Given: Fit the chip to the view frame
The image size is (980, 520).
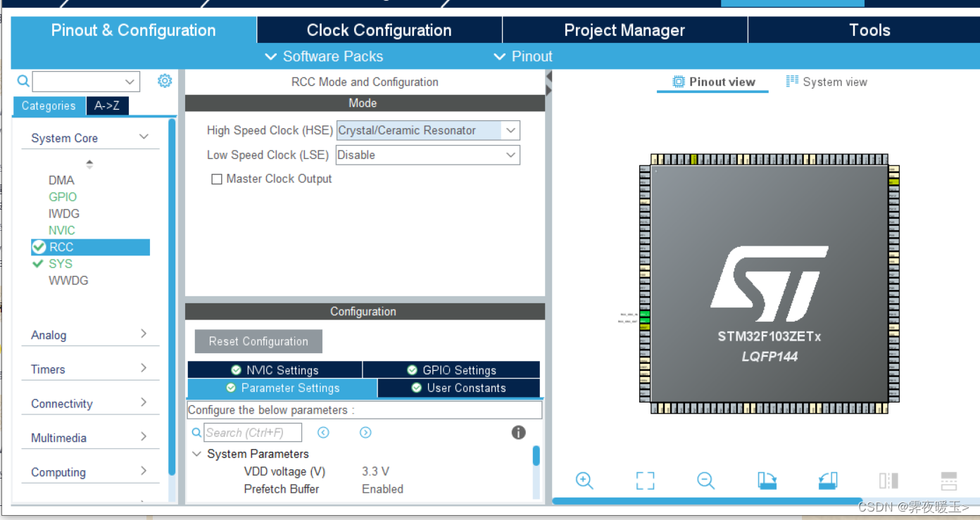Looking at the screenshot, I should point(645,481).
